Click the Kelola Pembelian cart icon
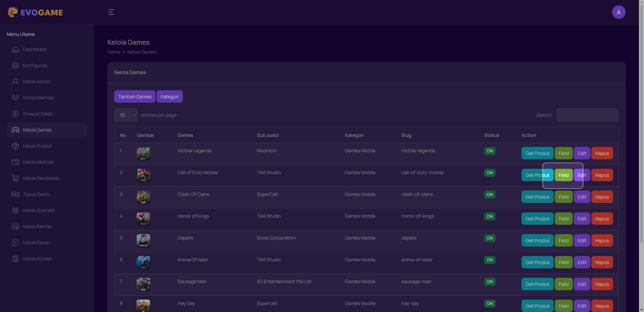This screenshot has height=312, width=644. pyautogui.click(x=15, y=178)
